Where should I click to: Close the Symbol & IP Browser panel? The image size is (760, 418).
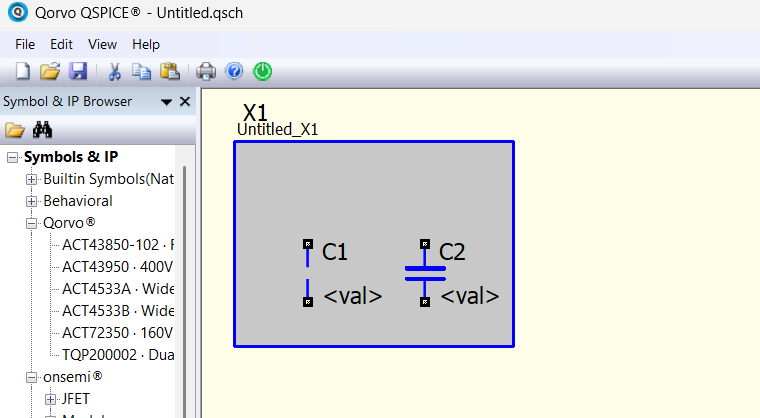(x=185, y=102)
